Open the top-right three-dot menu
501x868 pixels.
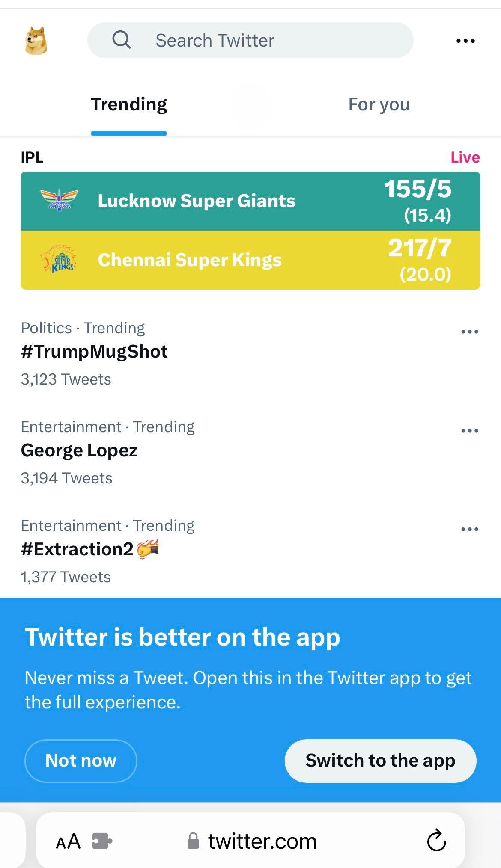point(465,41)
